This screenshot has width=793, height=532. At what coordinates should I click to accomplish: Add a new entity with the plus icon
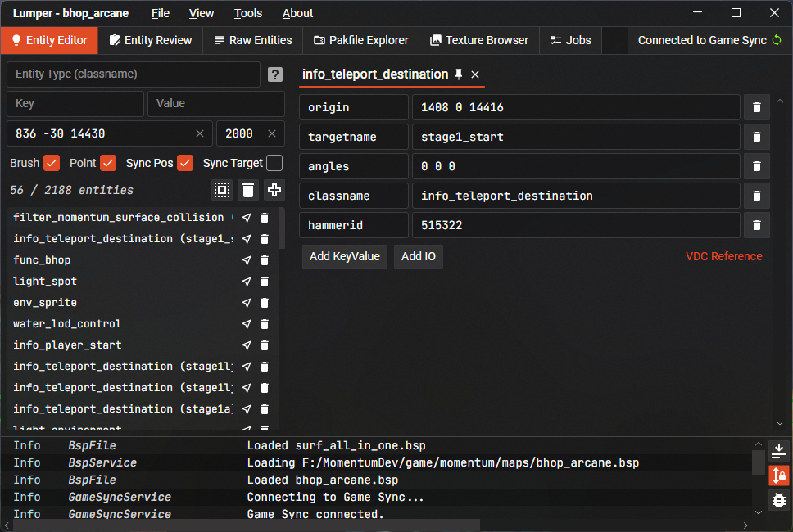274,190
